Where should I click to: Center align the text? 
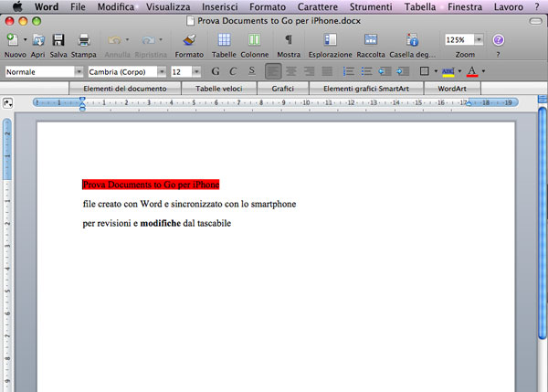tap(291, 71)
